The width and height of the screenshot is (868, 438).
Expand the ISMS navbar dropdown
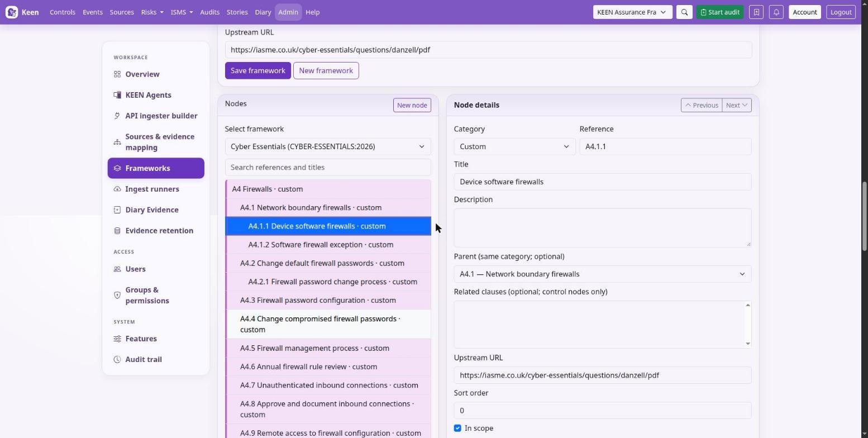click(182, 12)
